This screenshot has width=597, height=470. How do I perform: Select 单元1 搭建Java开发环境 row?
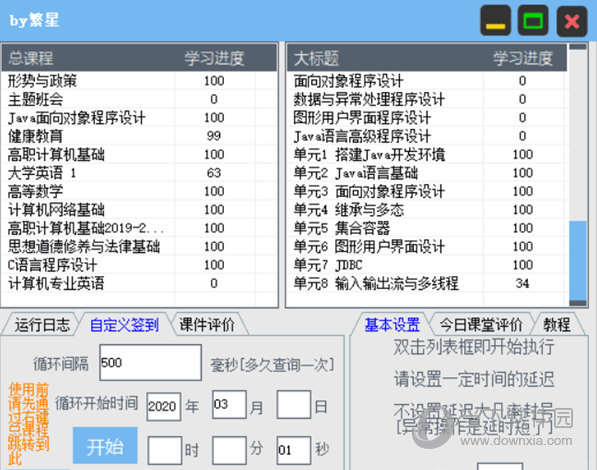click(427, 154)
